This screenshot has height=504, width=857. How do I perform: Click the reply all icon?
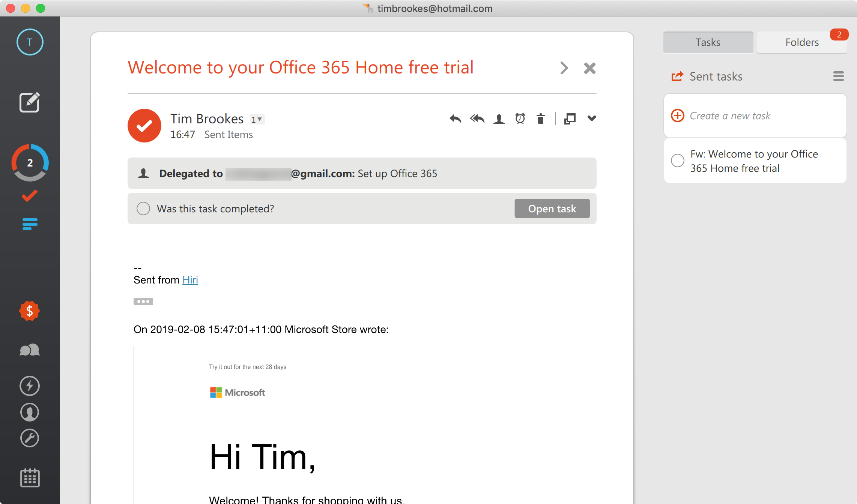point(477,118)
